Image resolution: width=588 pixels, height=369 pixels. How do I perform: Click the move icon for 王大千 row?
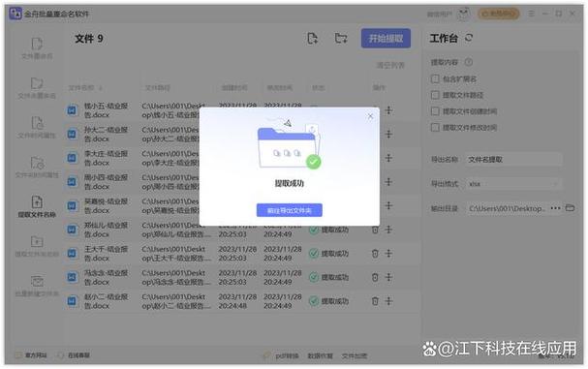pyautogui.click(x=388, y=254)
